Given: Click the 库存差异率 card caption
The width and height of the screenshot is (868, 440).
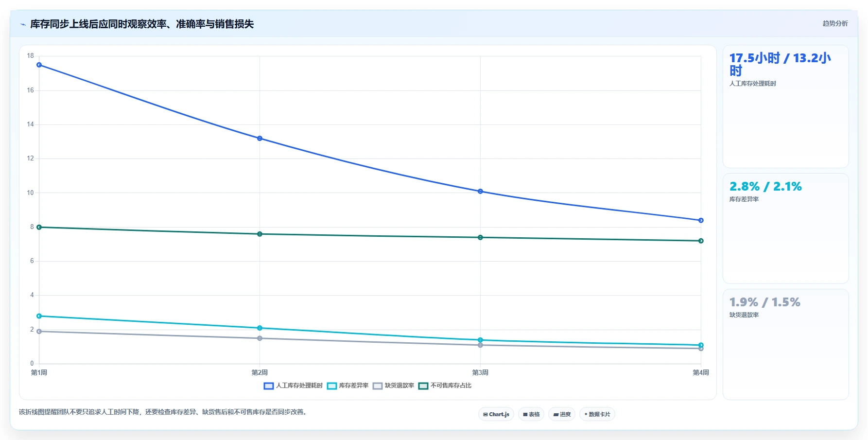Looking at the screenshot, I should pyautogui.click(x=744, y=199).
